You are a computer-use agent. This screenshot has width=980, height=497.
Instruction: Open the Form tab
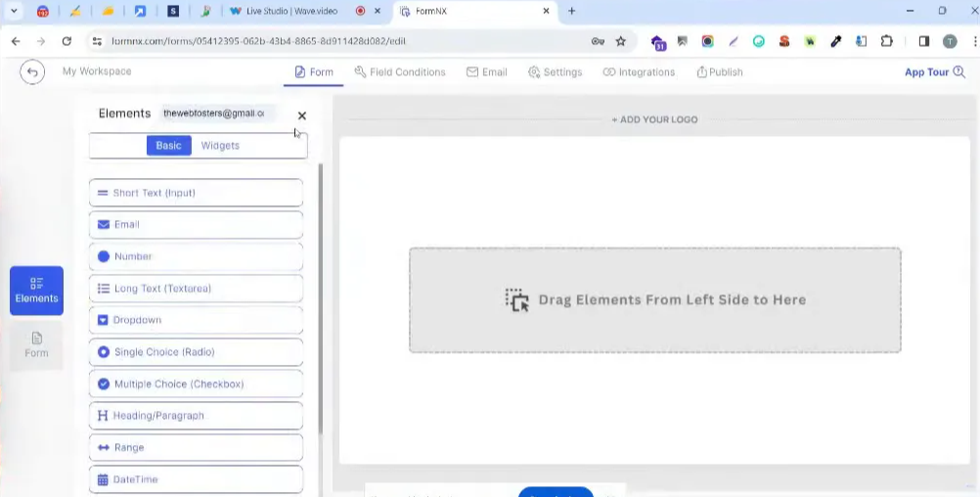coord(314,71)
